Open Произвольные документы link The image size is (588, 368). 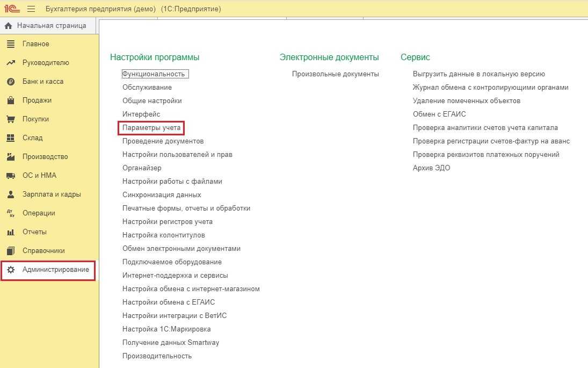(x=335, y=74)
